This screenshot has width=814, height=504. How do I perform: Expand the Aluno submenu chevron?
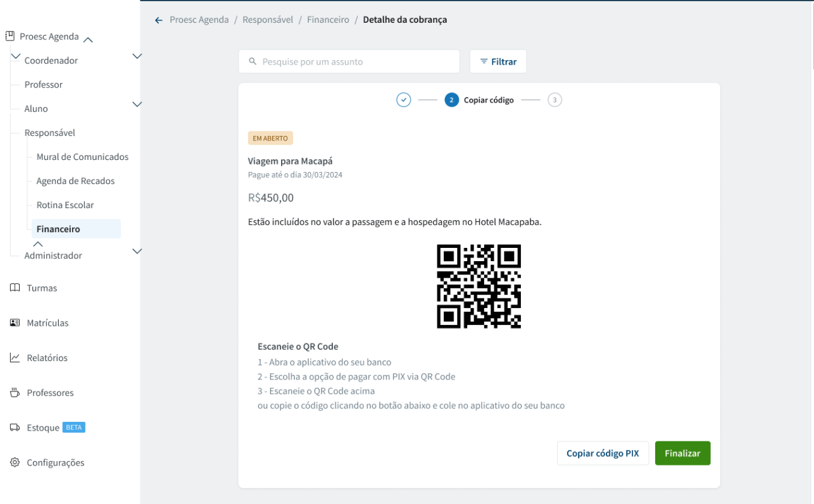tap(137, 104)
